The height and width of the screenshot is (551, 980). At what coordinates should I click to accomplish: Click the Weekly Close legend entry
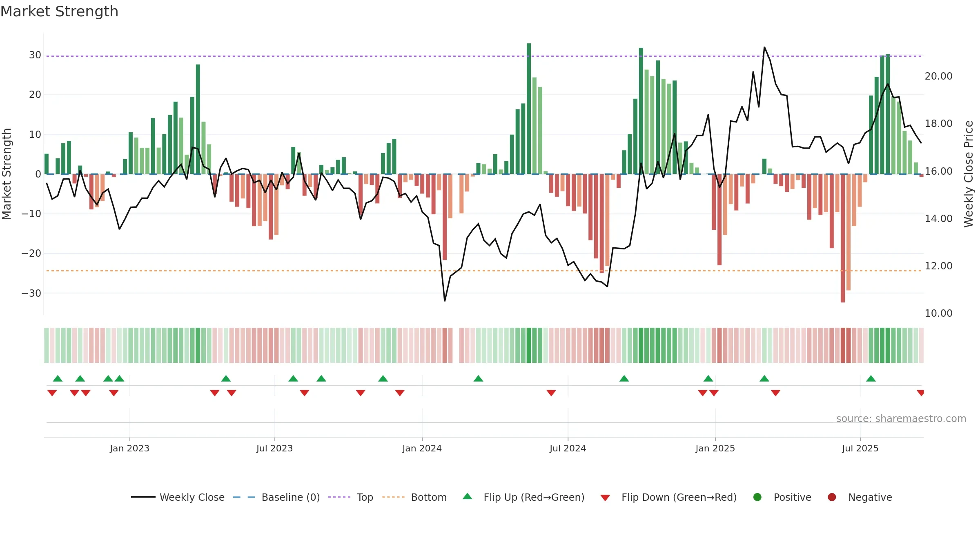coord(178,497)
